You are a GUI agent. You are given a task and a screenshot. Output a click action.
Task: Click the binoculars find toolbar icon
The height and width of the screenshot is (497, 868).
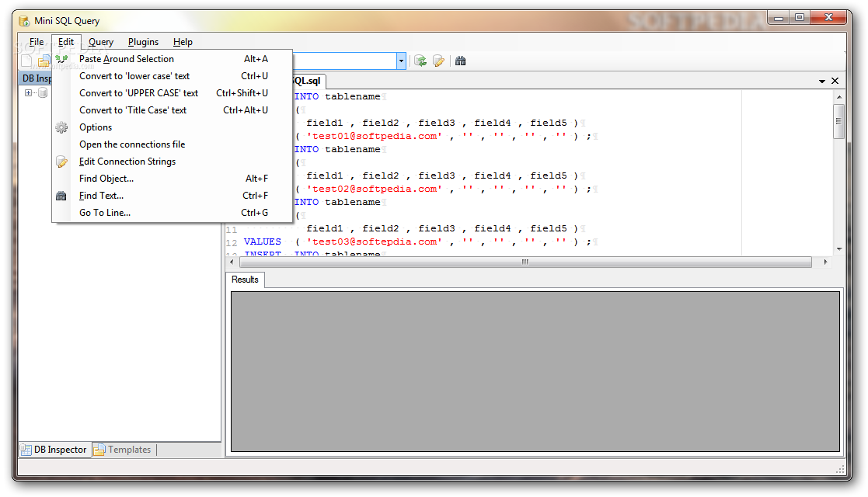pyautogui.click(x=461, y=61)
